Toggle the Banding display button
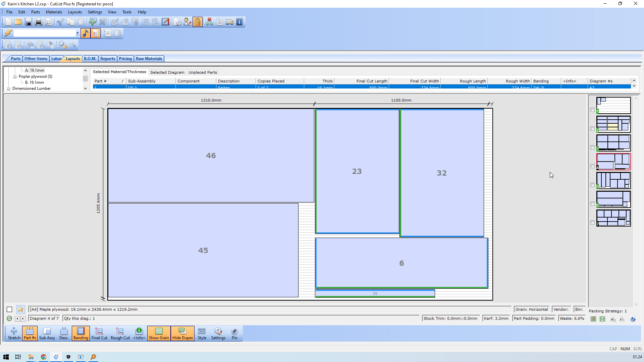The height and width of the screenshot is (362, 644). click(x=80, y=334)
